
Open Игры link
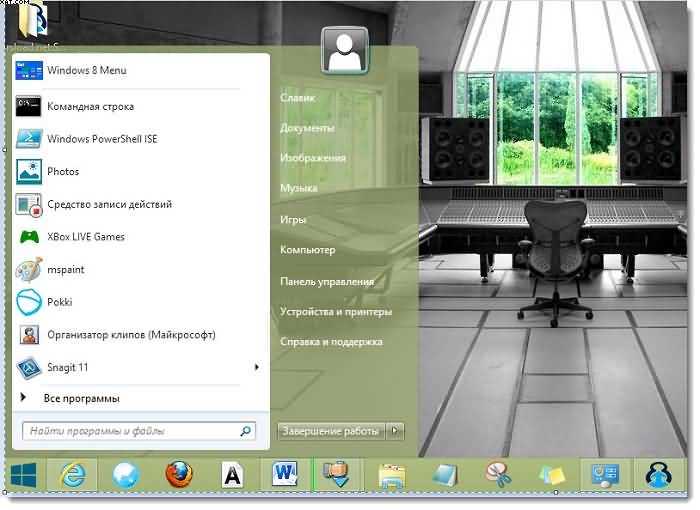click(x=293, y=220)
